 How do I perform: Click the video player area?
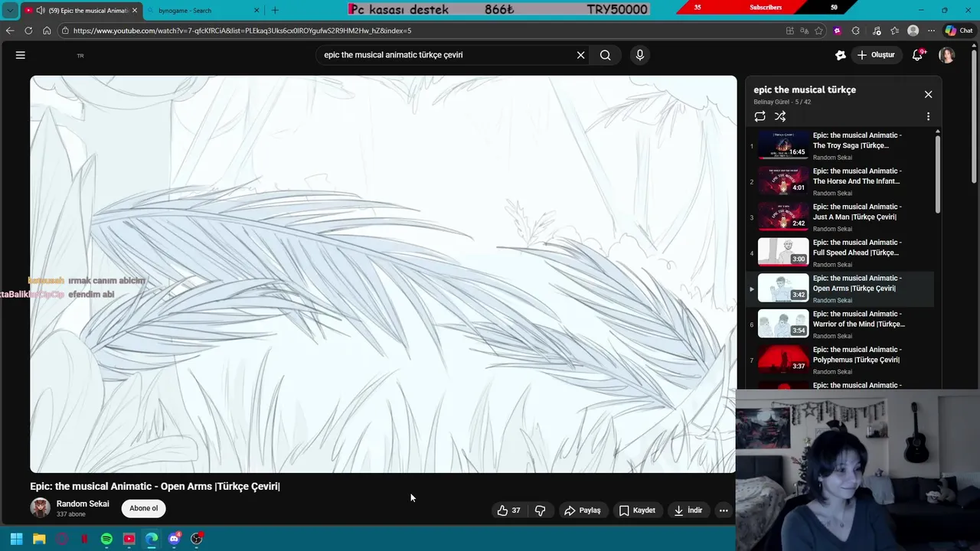[x=383, y=274]
